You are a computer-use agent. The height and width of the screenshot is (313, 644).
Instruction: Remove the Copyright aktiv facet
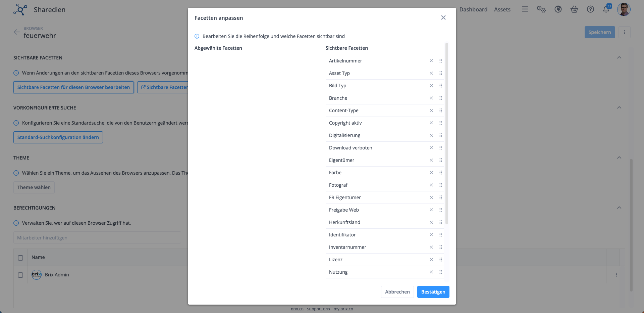click(x=431, y=123)
